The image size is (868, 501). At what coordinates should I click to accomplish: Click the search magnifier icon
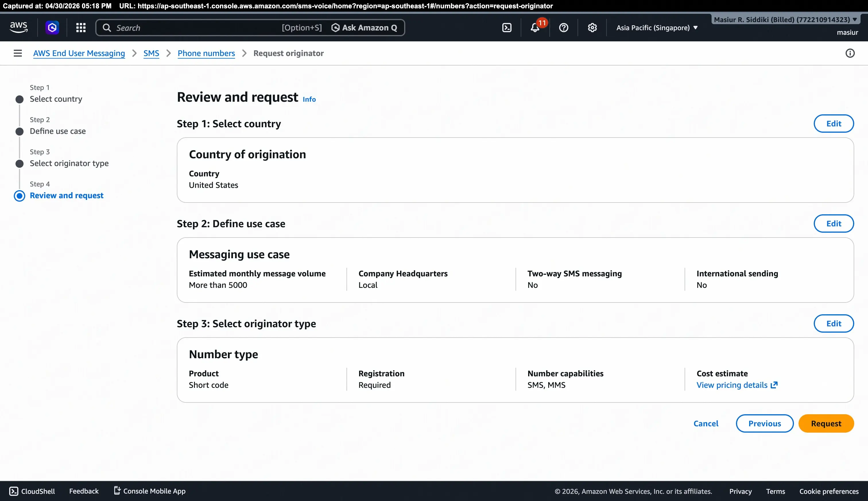(x=107, y=28)
